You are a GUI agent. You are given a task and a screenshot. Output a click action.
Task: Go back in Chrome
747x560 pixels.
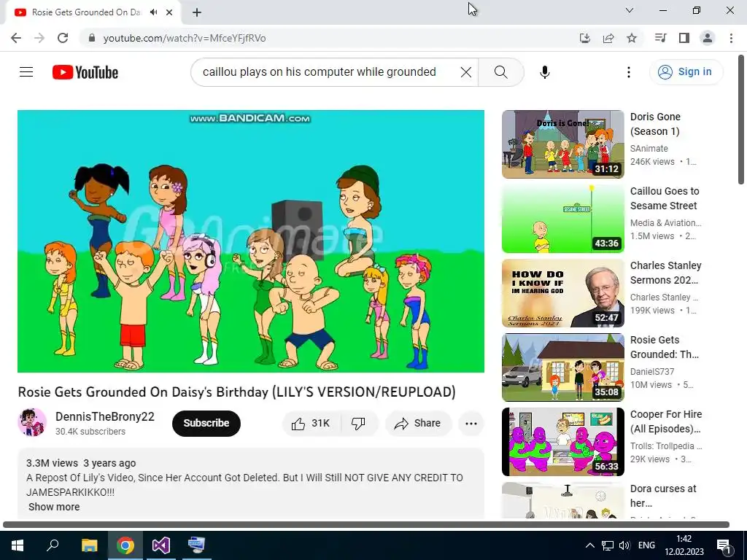(16, 38)
